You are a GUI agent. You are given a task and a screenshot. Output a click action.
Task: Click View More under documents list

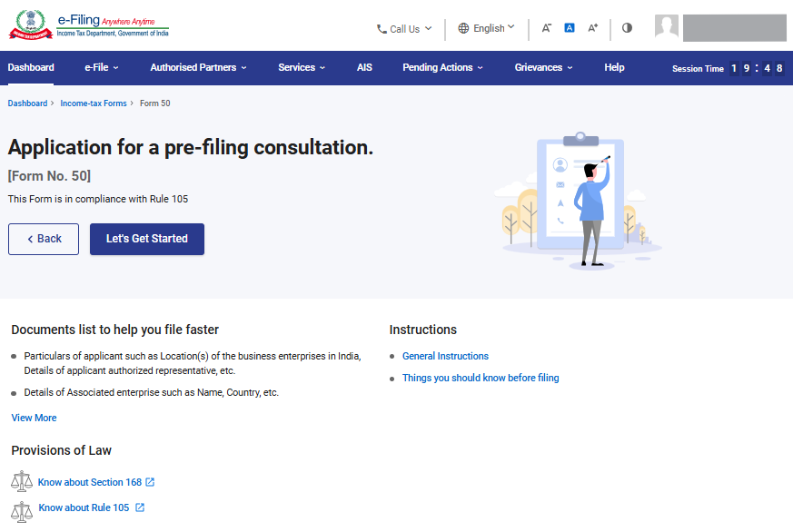coord(34,418)
